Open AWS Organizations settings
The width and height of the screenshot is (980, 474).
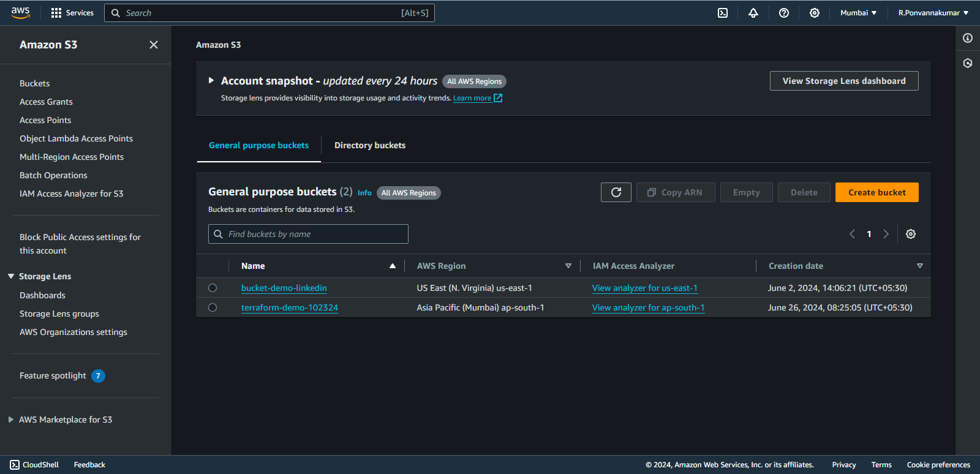(x=73, y=332)
